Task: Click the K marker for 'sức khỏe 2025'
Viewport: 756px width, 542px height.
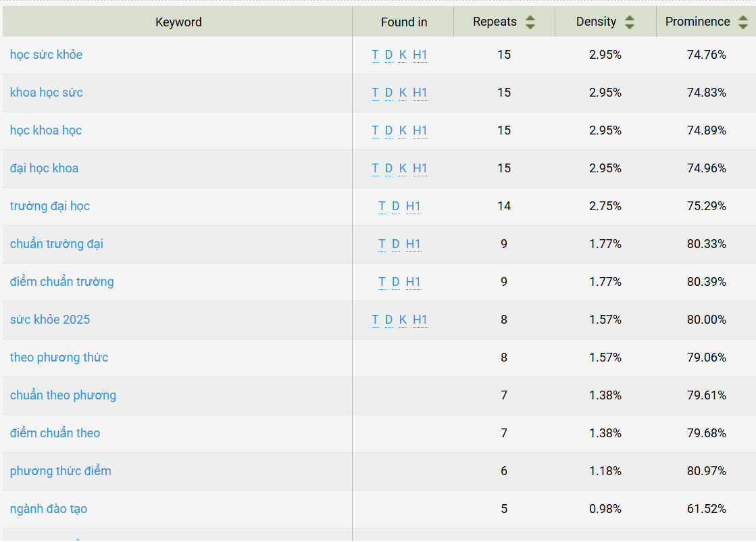Action: [403, 320]
